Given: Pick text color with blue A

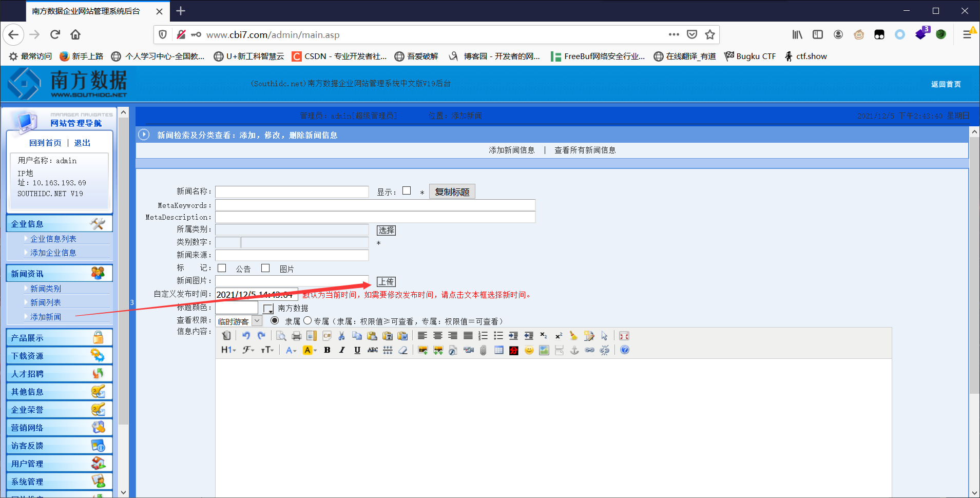Looking at the screenshot, I should point(291,350).
